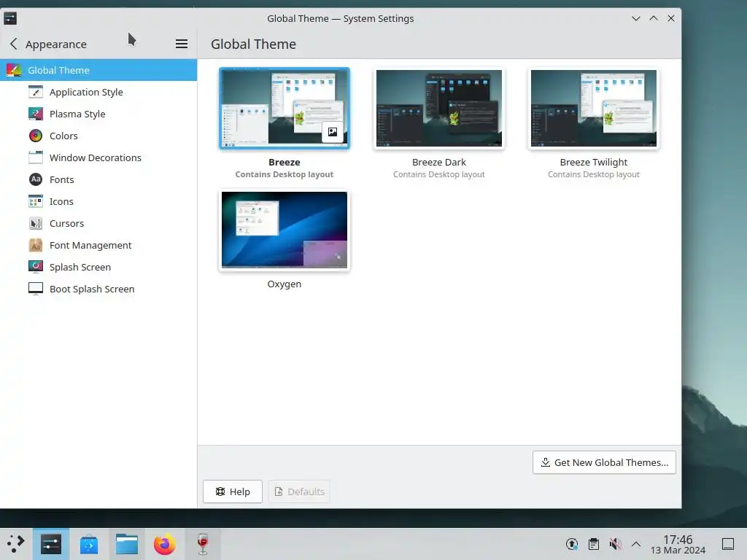Click the Application Style icon

(x=36, y=92)
